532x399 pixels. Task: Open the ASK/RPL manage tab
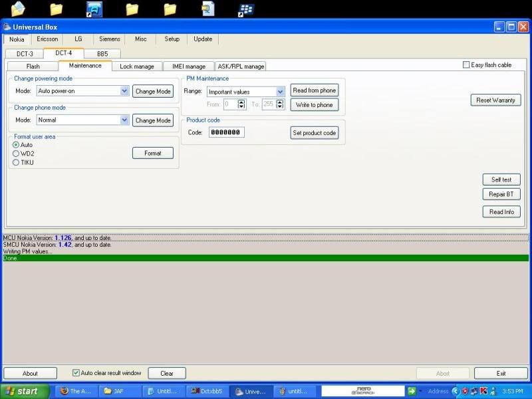click(241, 66)
